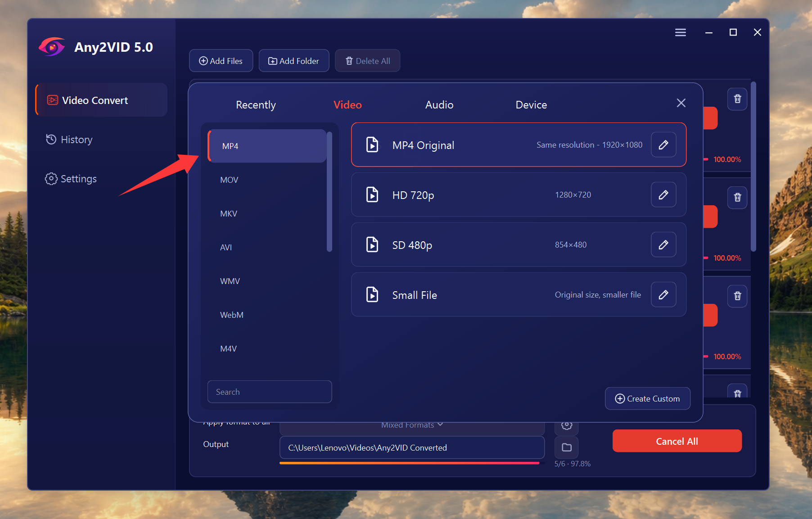Click the output path field

pos(412,448)
